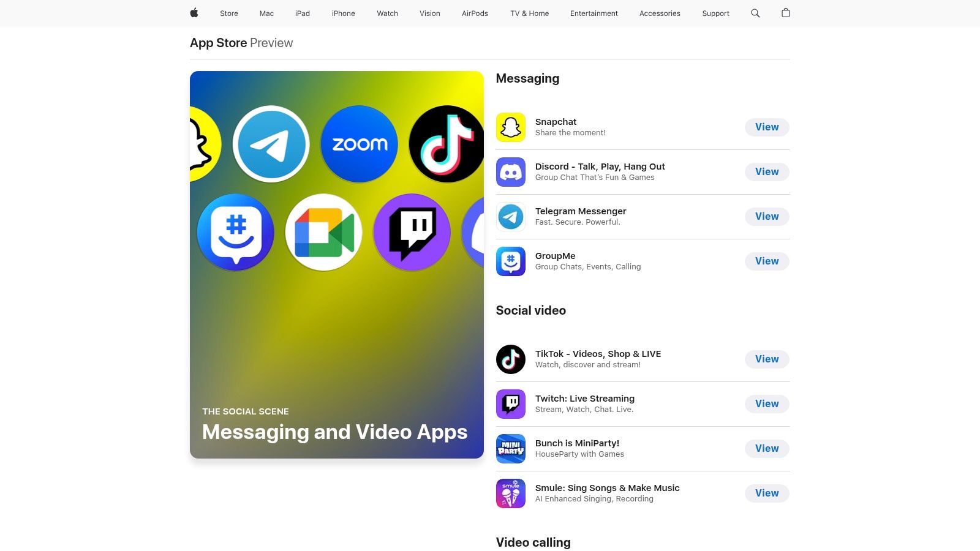Screen dimensions: 980x551
Task: Open the GroupMe title link
Action: click(556, 256)
